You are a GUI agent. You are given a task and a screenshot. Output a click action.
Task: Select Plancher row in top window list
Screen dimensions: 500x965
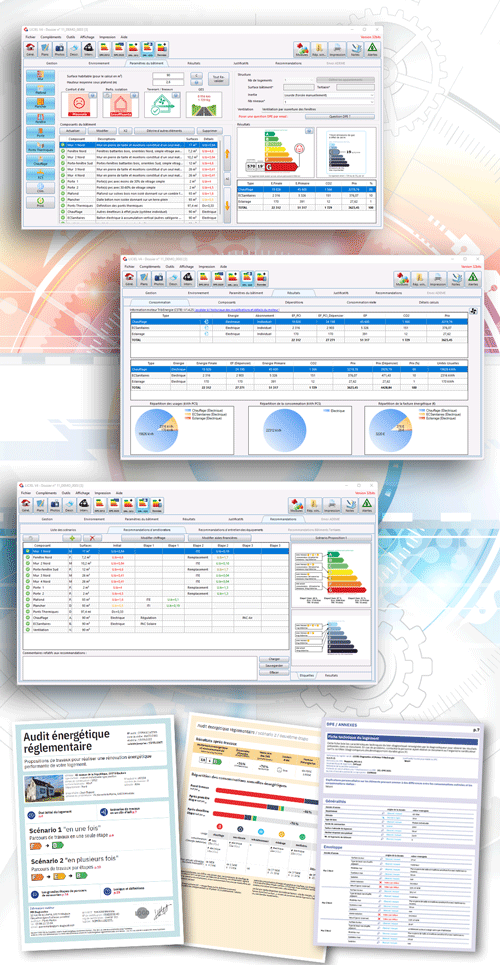point(140,199)
